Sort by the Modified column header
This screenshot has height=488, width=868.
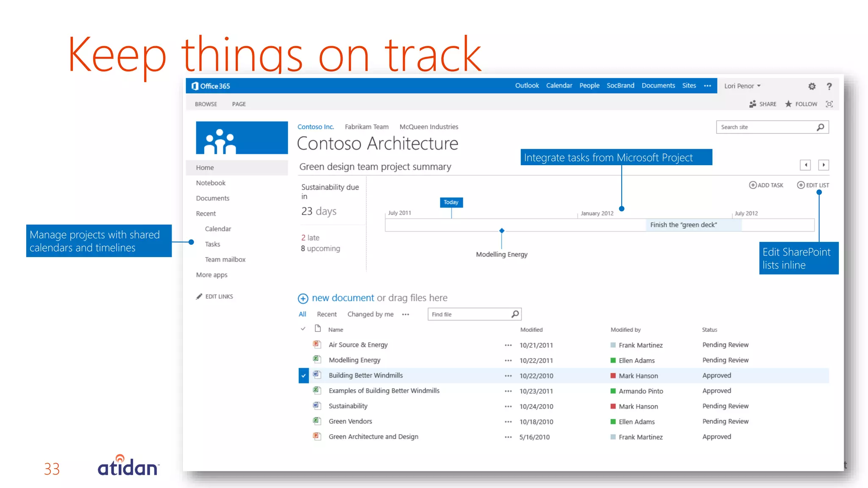pyautogui.click(x=531, y=330)
